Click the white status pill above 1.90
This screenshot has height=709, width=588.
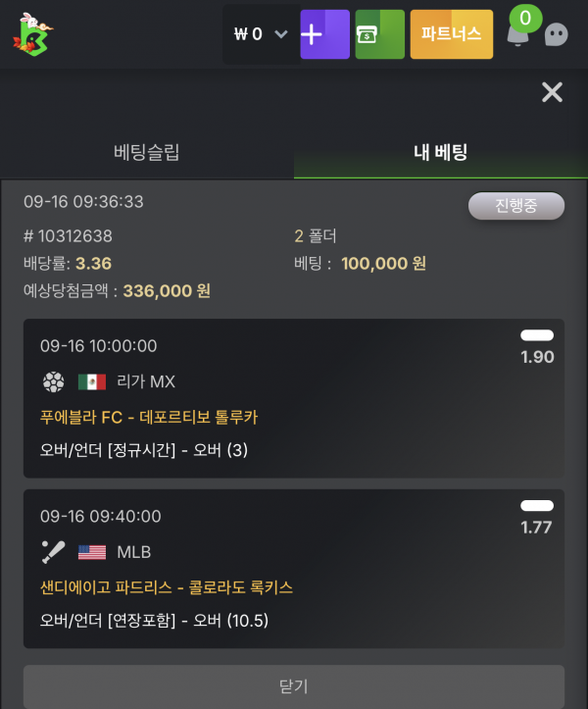(537, 335)
